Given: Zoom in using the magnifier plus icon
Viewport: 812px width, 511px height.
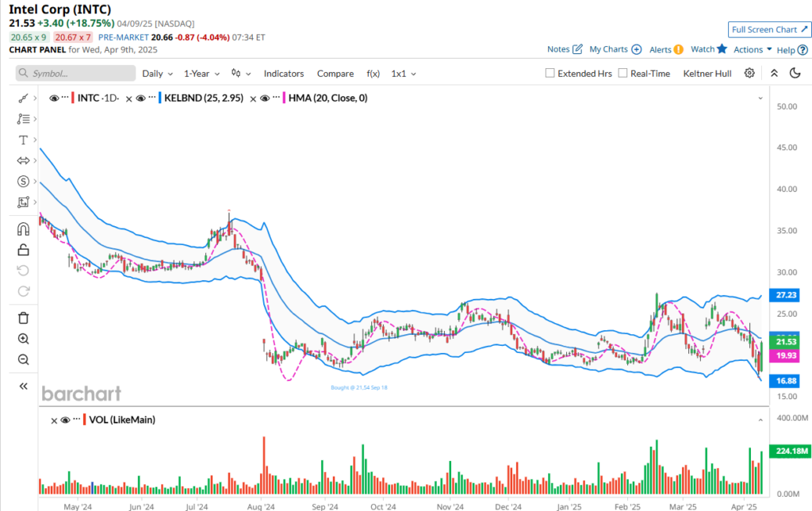Looking at the screenshot, I should click(x=23, y=339).
